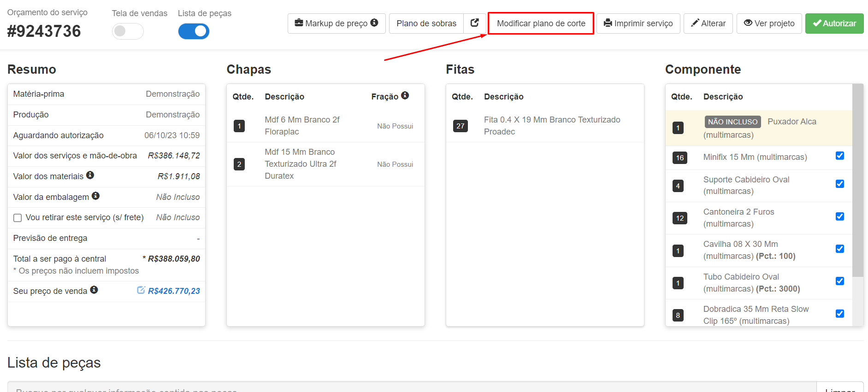Open Ver projeto
868x392 pixels.
pos(769,23)
